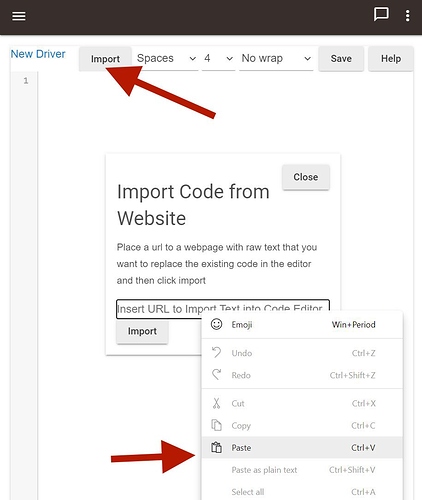The height and width of the screenshot is (500, 422).
Task: Focus the Insert URL input field
Action: click(x=223, y=309)
